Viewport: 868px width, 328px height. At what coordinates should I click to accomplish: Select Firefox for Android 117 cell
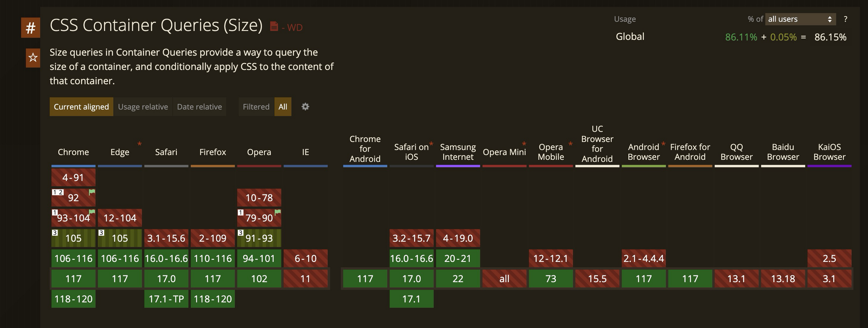690,279
